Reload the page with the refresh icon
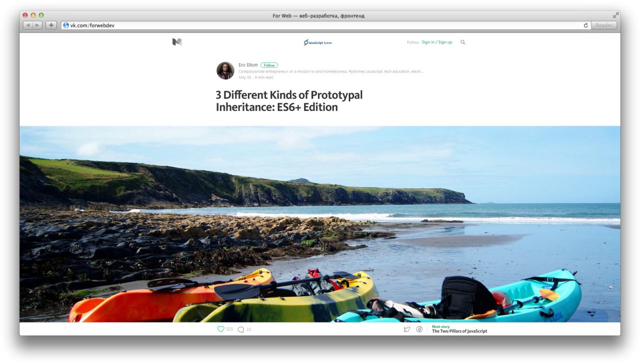This screenshot has height=364, width=640. click(x=586, y=25)
